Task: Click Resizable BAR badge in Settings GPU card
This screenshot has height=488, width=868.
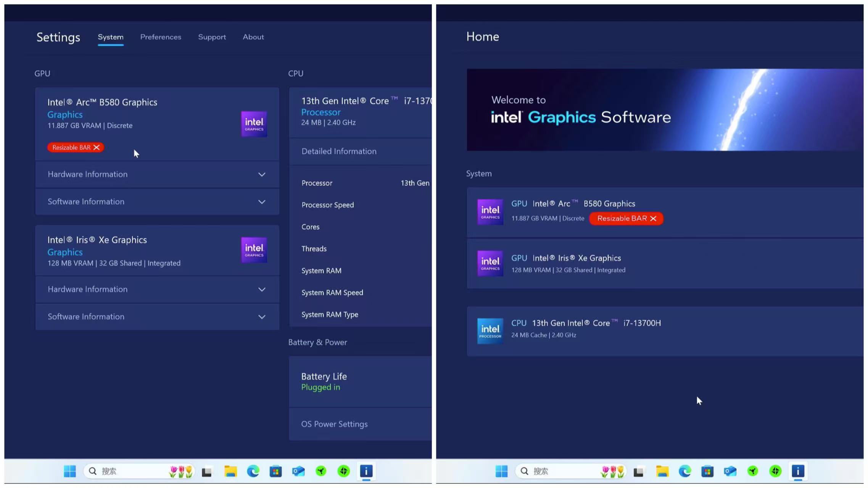Action: point(76,147)
